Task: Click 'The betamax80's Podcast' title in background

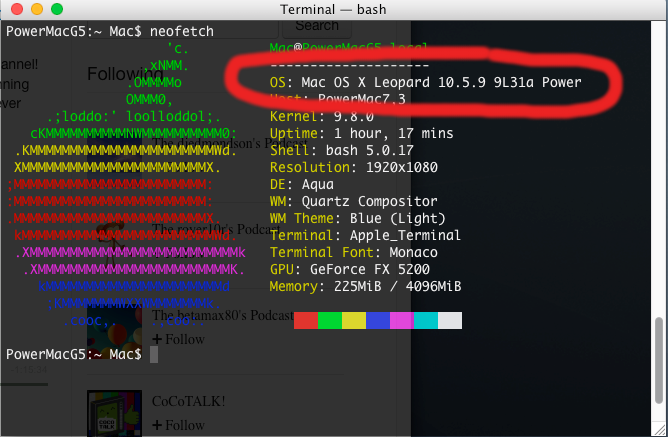Action: pyautogui.click(x=223, y=316)
